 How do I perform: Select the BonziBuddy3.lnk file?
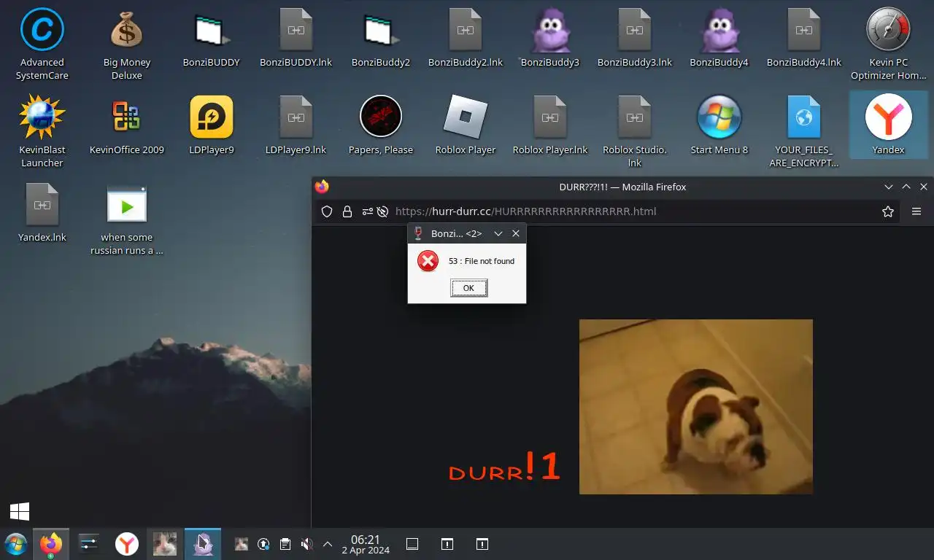(x=635, y=38)
